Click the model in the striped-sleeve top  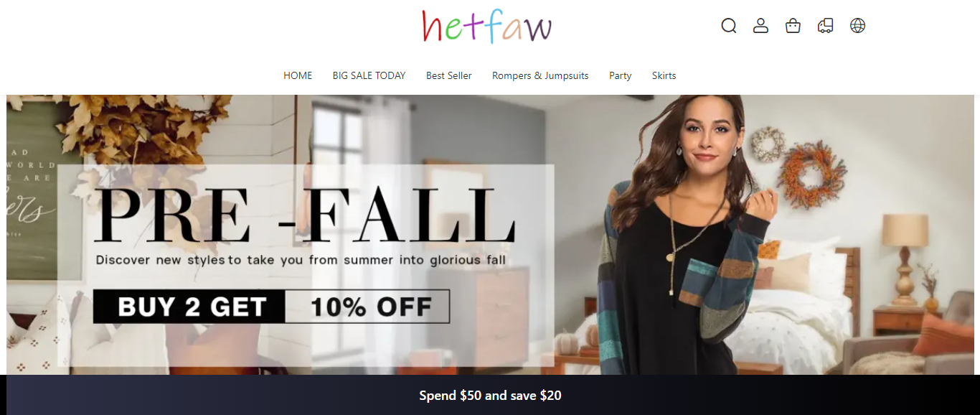click(x=685, y=237)
